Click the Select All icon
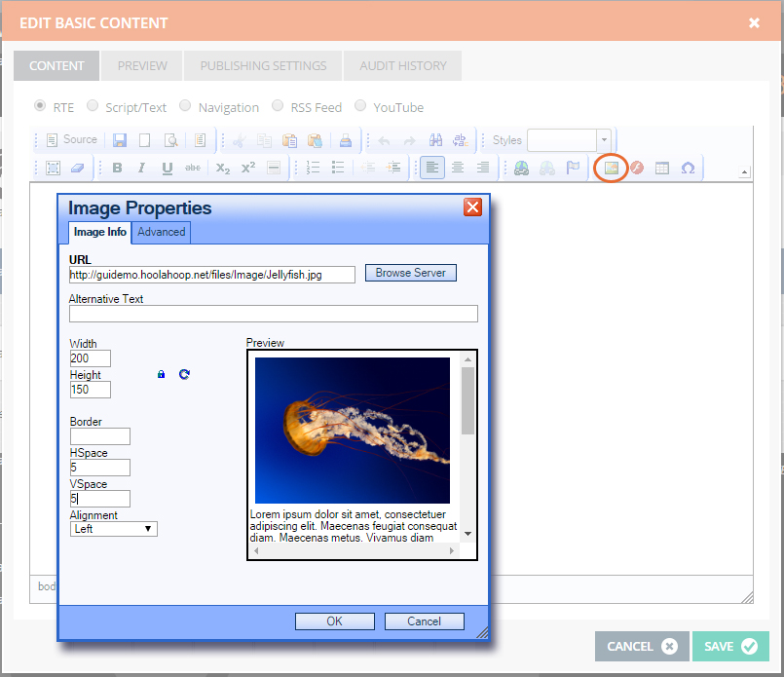784x677 pixels. click(x=53, y=168)
